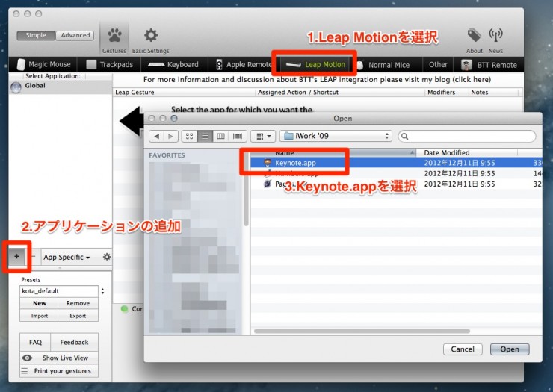553x392 pixels.
Task: Click the Open dialog search field
Action: click(x=467, y=136)
